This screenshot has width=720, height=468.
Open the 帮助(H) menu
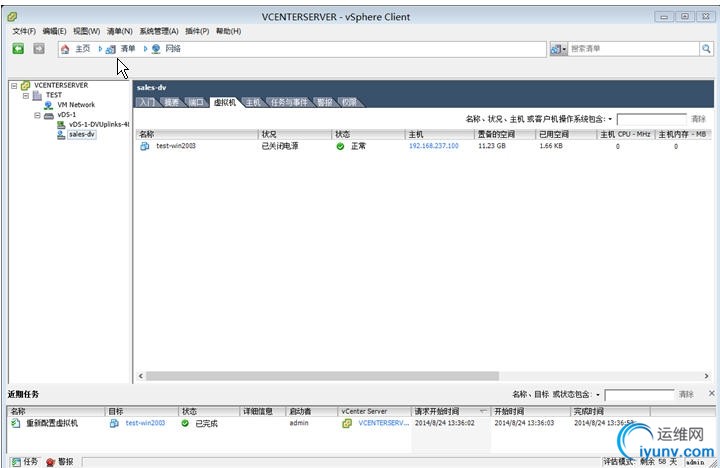[228, 31]
